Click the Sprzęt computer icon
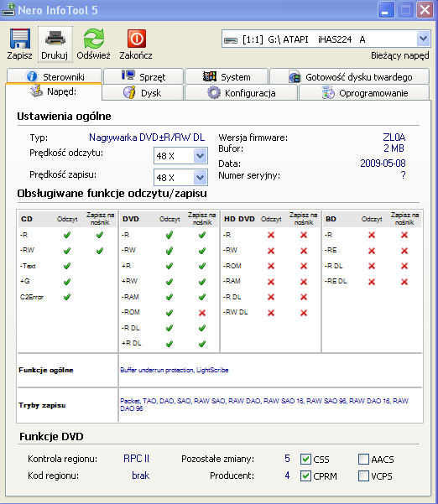This screenshot has height=504, width=438. coord(128,75)
